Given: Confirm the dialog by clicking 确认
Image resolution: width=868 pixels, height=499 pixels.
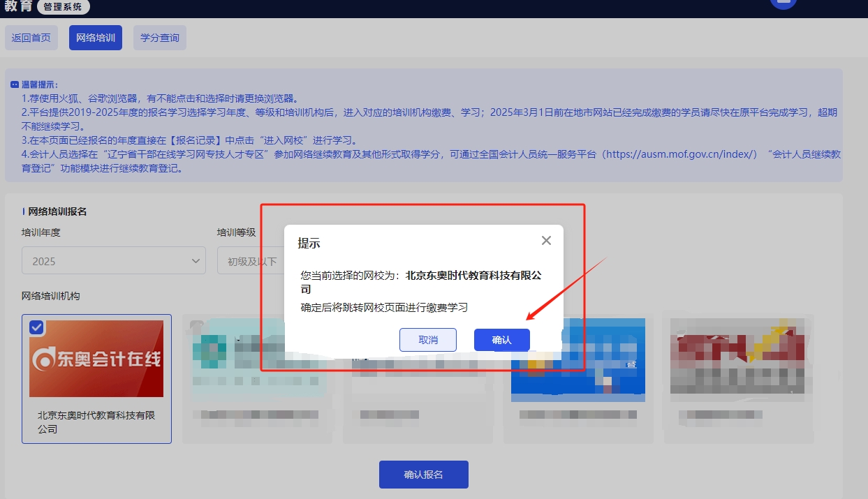Looking at the screenshot, I should tap(501, 340).
